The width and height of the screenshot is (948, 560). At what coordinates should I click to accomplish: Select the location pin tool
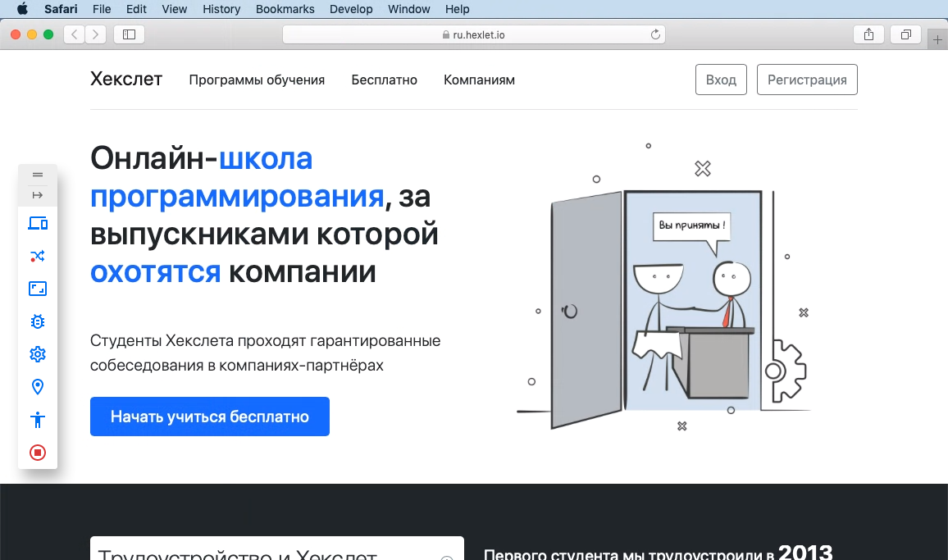pyautogui.click(x=38, y=387)
